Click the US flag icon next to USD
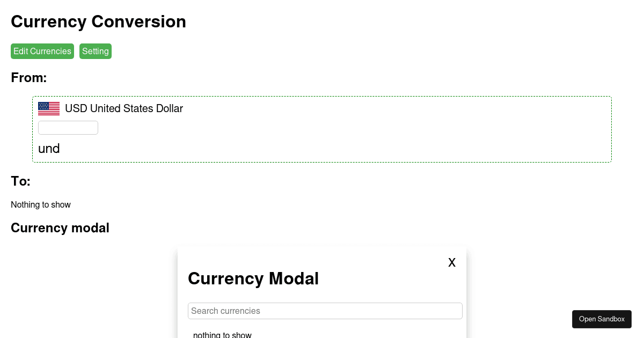Viewport: 644px width, 338px height. (49, 108)
